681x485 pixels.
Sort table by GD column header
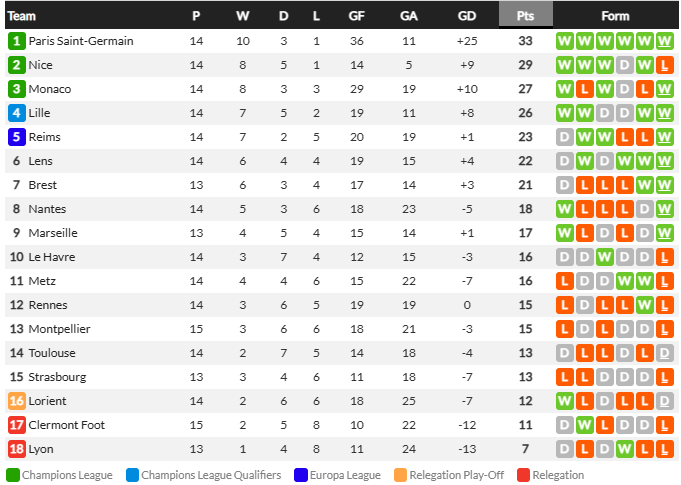pos(467,16)
